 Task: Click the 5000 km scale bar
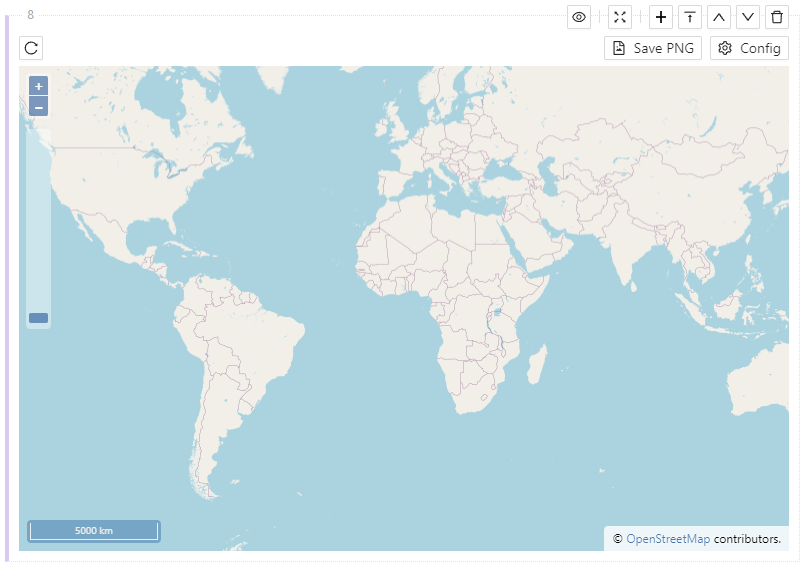pos(94,531)
